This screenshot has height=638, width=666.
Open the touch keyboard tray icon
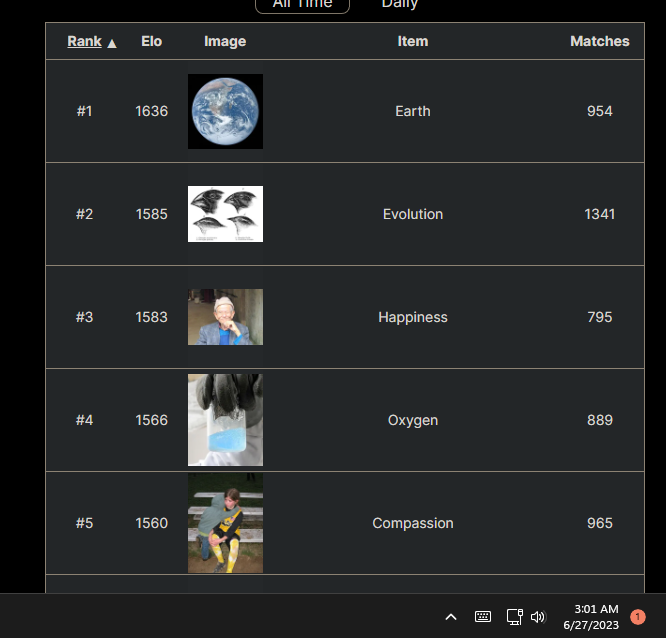(483, 617)
